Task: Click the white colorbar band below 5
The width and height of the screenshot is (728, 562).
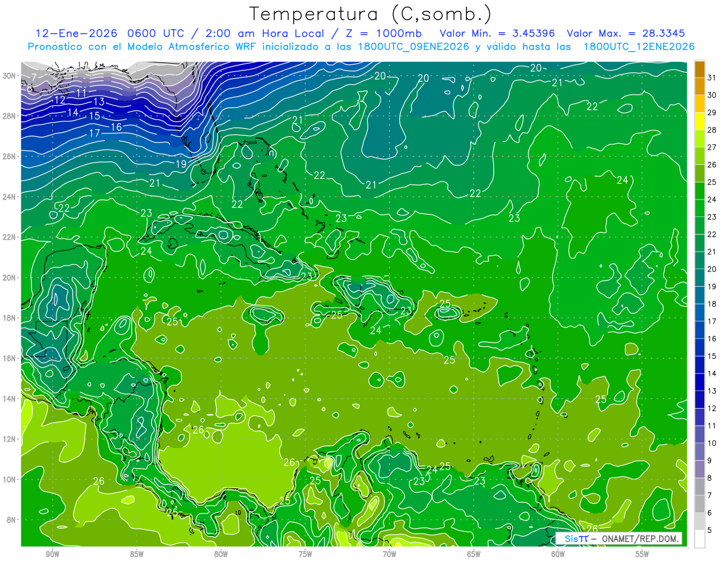Action: (x=699, y=538)
